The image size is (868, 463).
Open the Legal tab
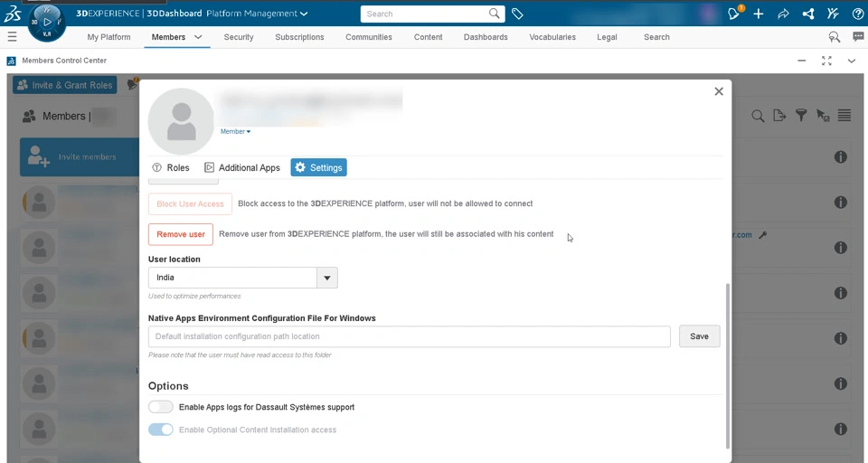click(607, 37)
